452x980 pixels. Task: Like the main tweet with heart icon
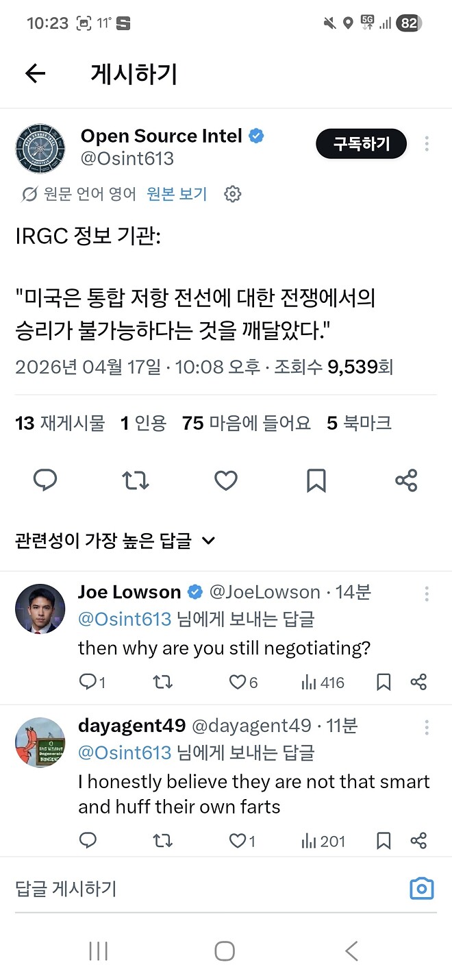pyautogui.click(x=225, y=480)
